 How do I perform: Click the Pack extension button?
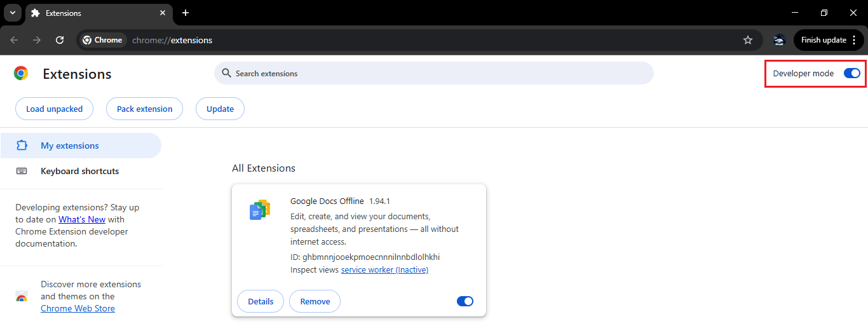pos(144,109)
